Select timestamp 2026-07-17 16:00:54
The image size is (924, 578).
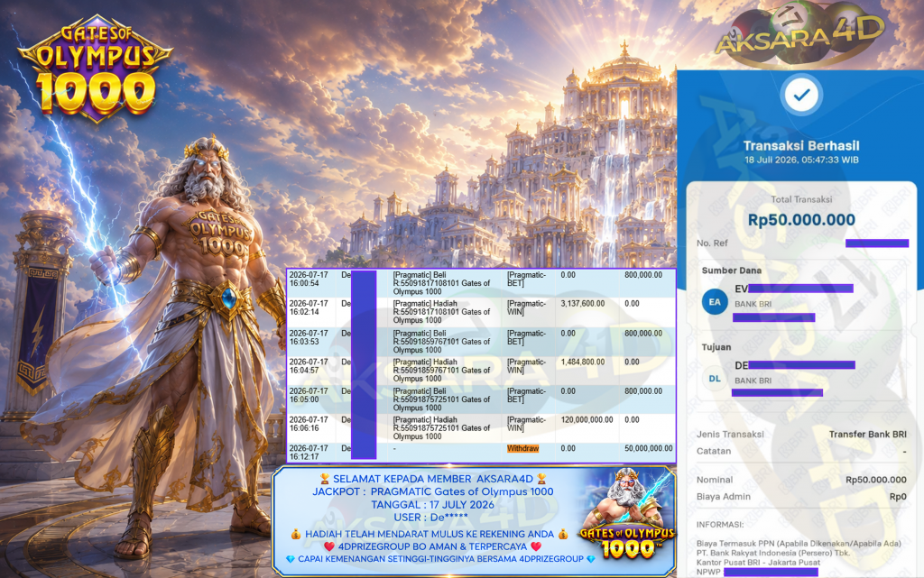coord(309,279)
